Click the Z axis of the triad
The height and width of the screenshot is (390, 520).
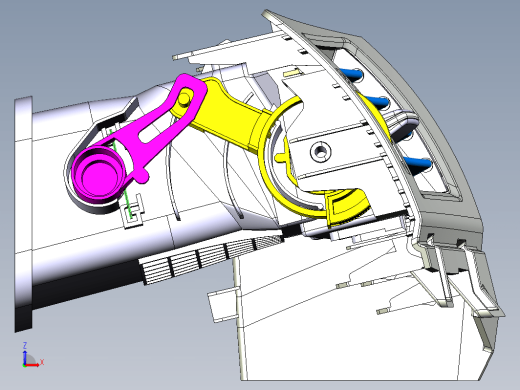click(25, 354)
